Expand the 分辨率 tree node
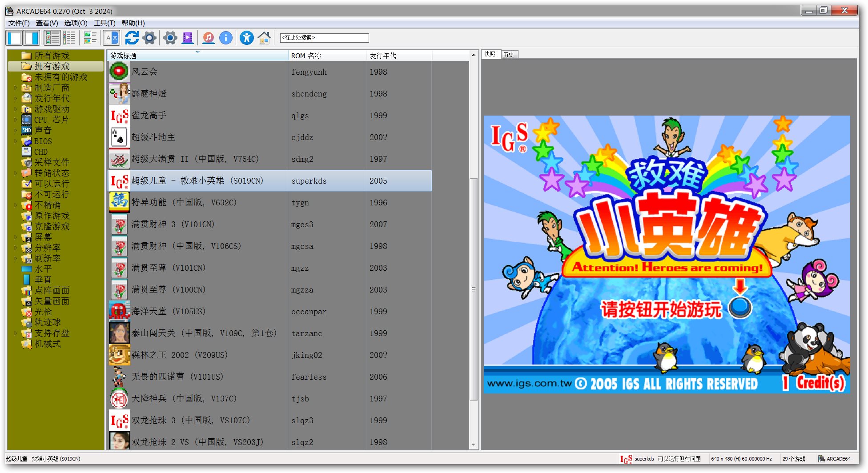 16,248
